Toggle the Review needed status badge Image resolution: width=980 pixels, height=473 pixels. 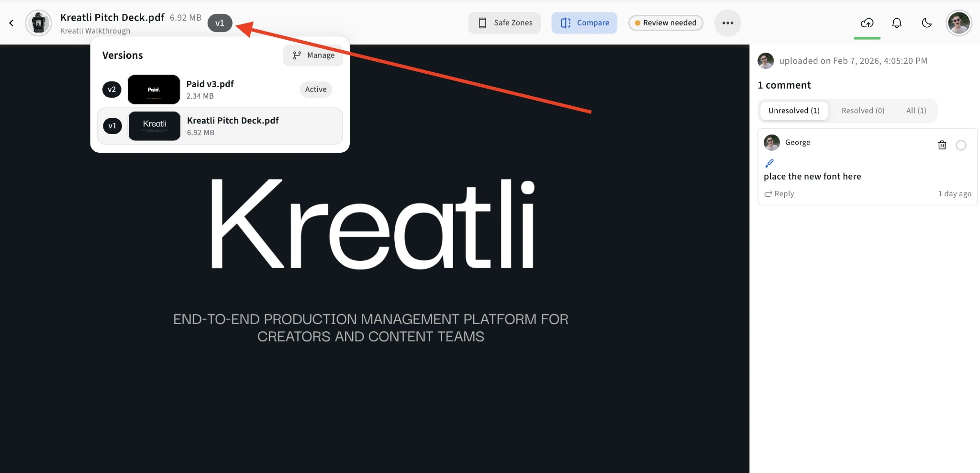(x=666, y=23)
